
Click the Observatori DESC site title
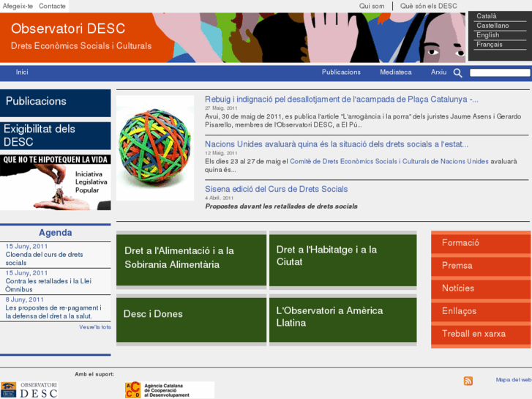click(x=68, y=29)
